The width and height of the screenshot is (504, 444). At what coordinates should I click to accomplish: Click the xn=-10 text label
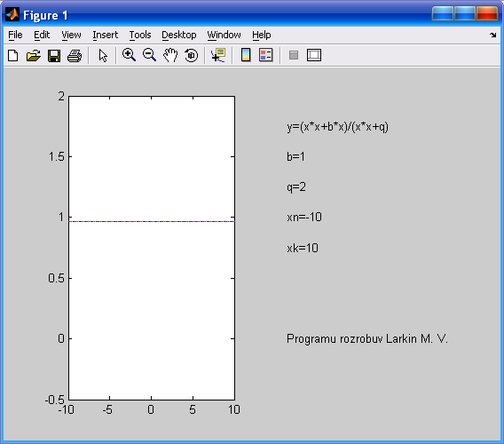pos(304,218)
